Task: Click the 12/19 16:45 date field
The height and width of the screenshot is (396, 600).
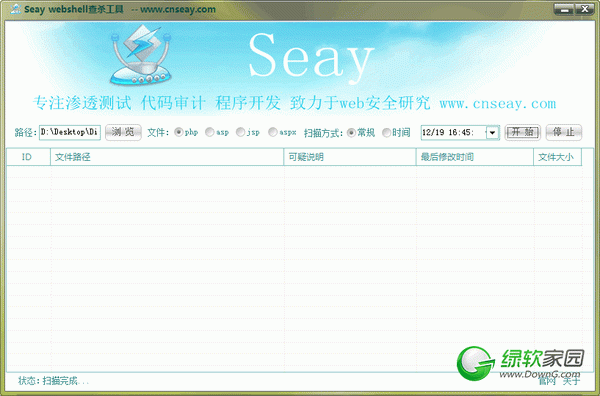Action: click(x=453, y=132)
